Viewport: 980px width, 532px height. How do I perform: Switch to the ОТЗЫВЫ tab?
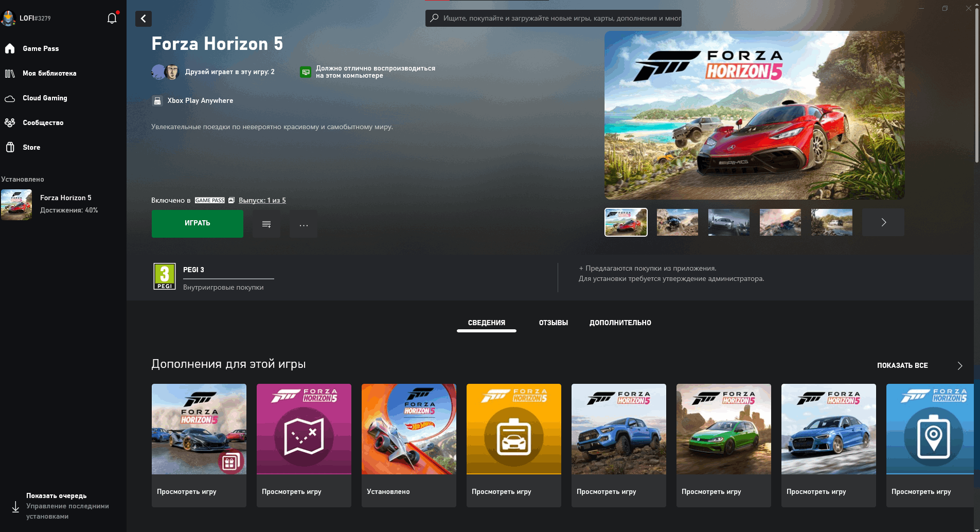554,323
